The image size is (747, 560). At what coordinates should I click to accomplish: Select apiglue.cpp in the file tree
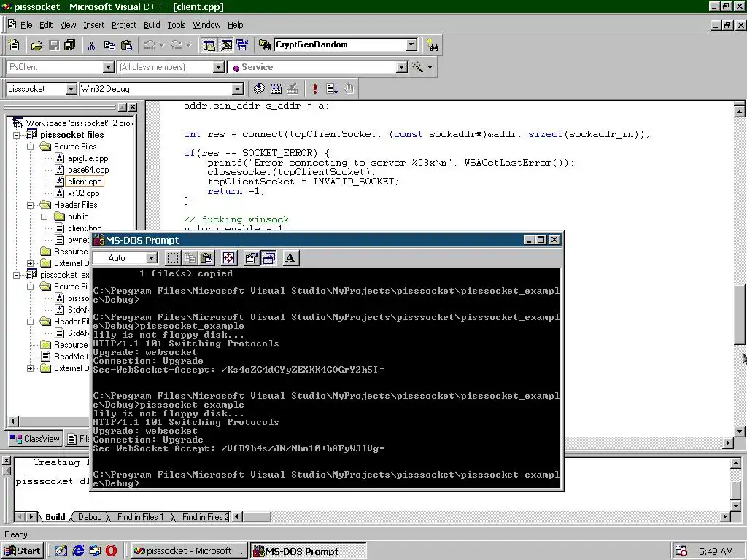[88, 158]
